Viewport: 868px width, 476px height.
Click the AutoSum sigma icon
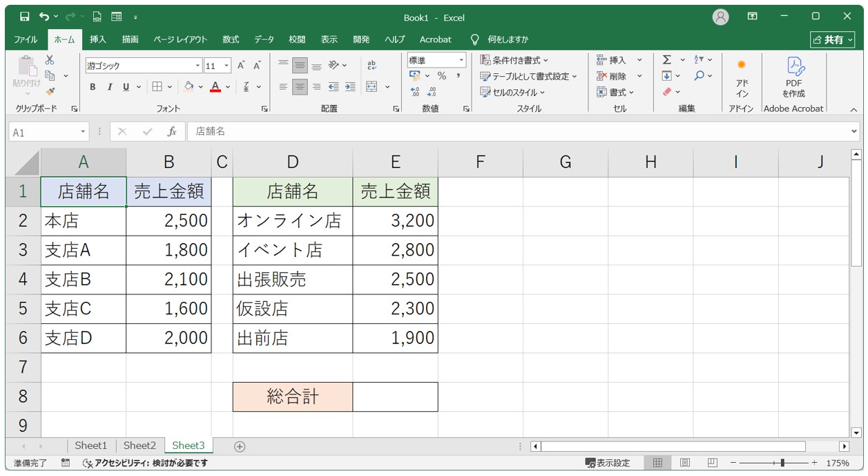click(666, 60)
